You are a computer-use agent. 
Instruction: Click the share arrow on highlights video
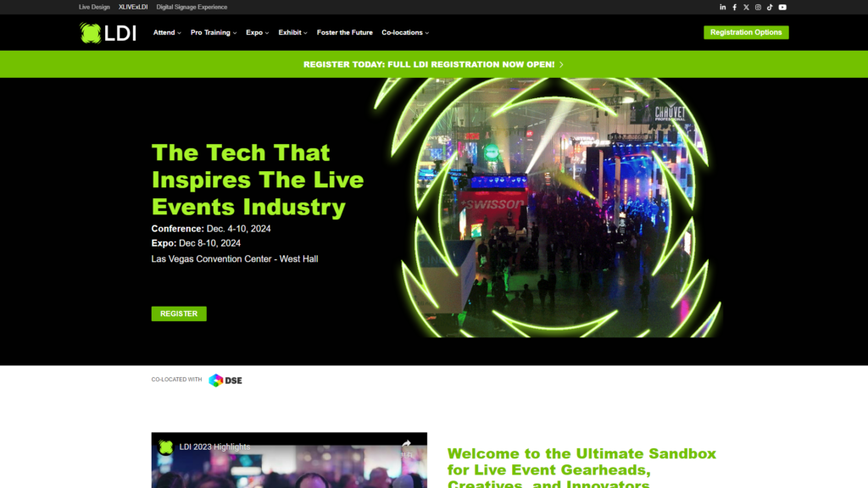[406, 444]
